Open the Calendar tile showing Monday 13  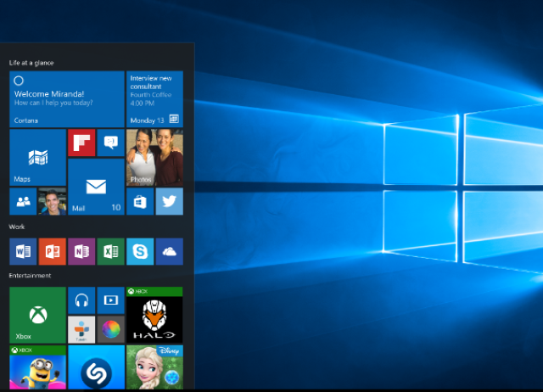tap(154, 99)
